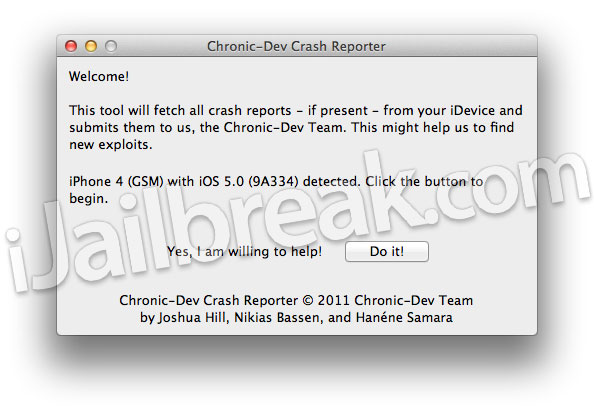Image resolution: width=594 pixels, height=414 pixels.
Task: Click the name "Joshua Hill" in credits
Action: tap(192, 317)
